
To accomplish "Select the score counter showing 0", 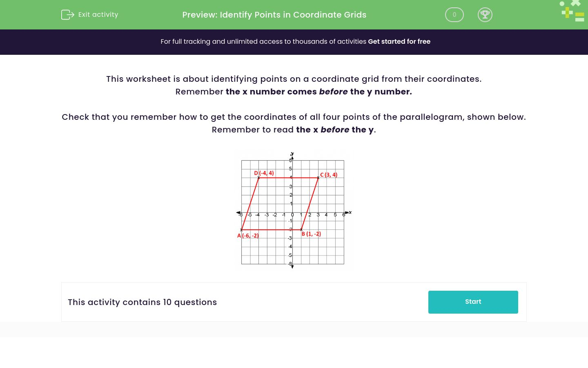I will pos(454,15).
